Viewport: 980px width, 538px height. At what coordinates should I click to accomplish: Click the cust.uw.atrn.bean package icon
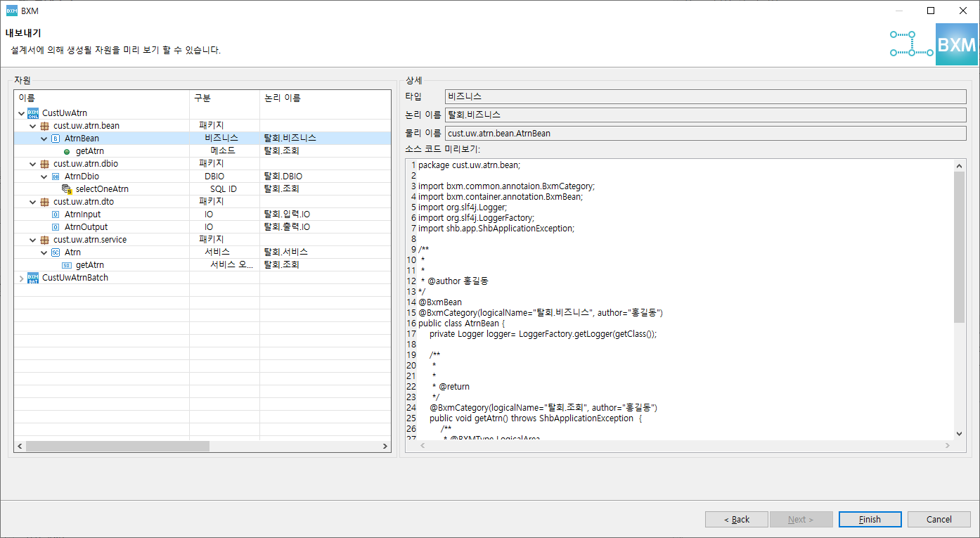[x=44, y=126]
